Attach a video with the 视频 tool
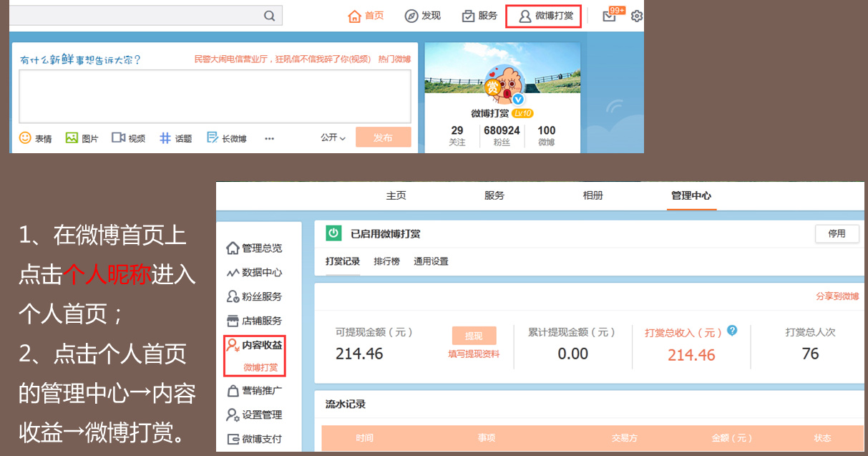This screenshot has width=868, height=456. (x=129, y=138)
